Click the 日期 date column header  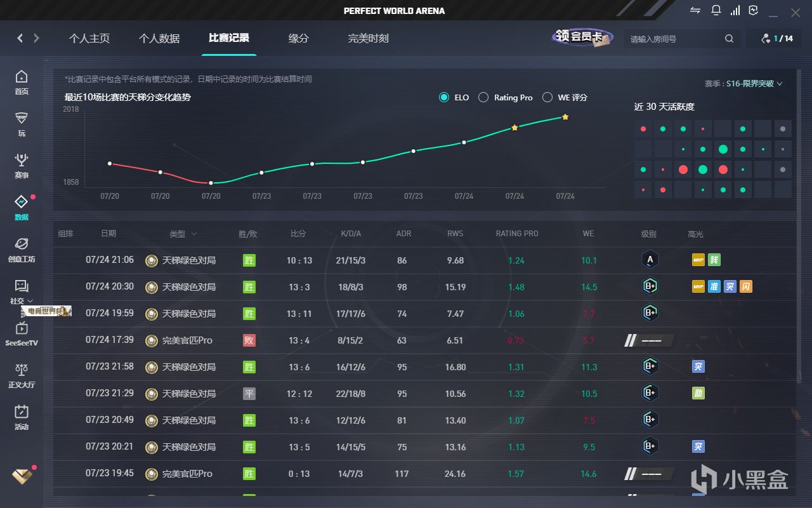[108, 234]
